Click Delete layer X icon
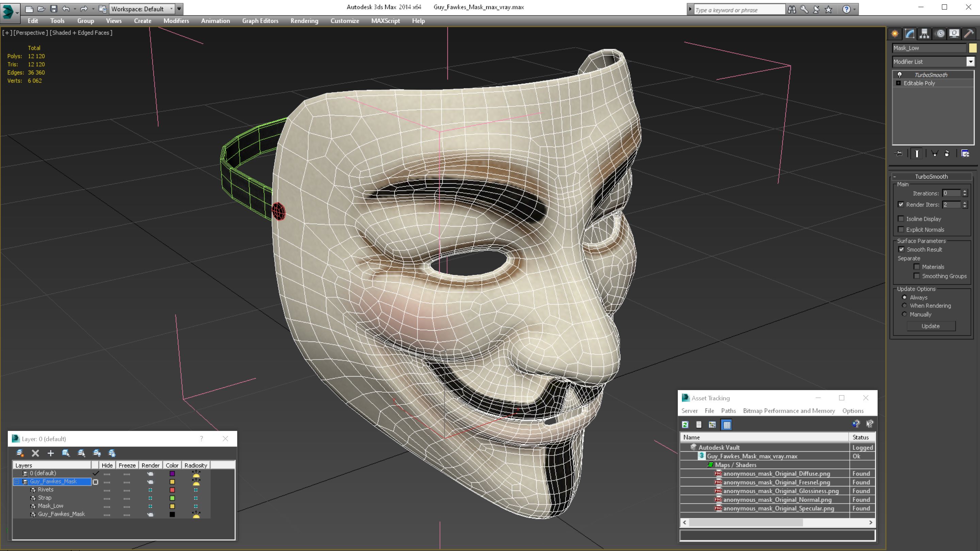980x551 pixels. (35, 453)
